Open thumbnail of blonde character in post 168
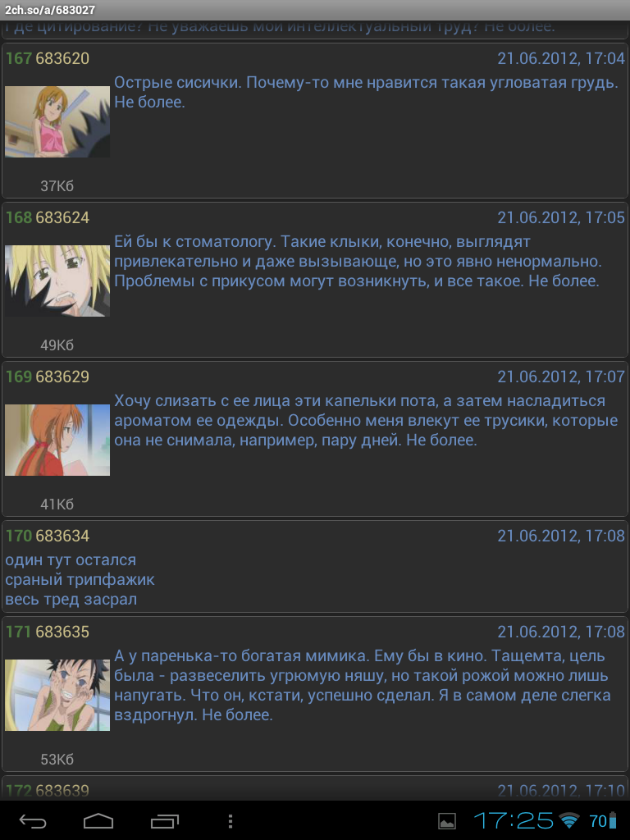Image resolution: width=630 pixels, height=840 pixels. point(57,281)
